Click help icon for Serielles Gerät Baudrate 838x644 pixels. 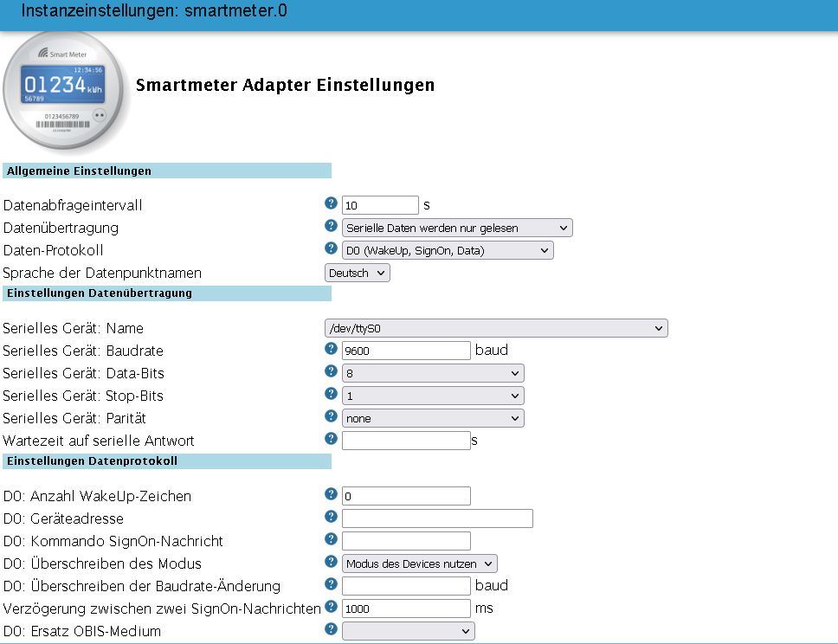click(x=331, y=349)
